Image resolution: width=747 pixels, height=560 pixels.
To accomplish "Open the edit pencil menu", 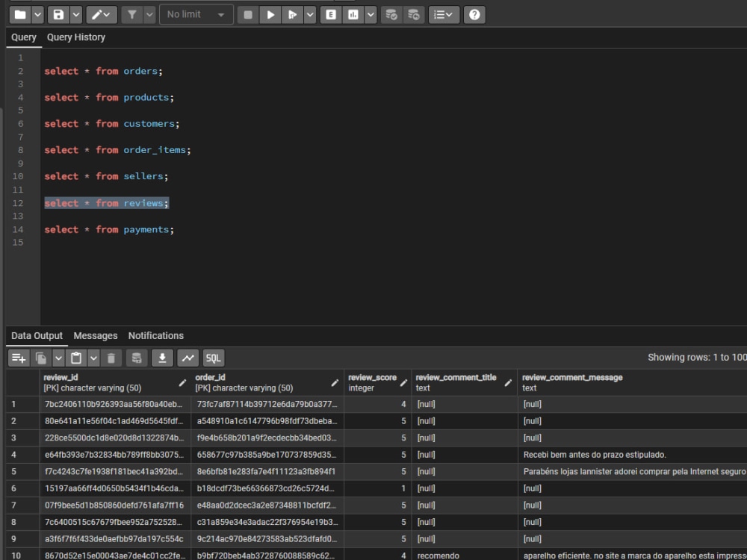I will [101, 15].
